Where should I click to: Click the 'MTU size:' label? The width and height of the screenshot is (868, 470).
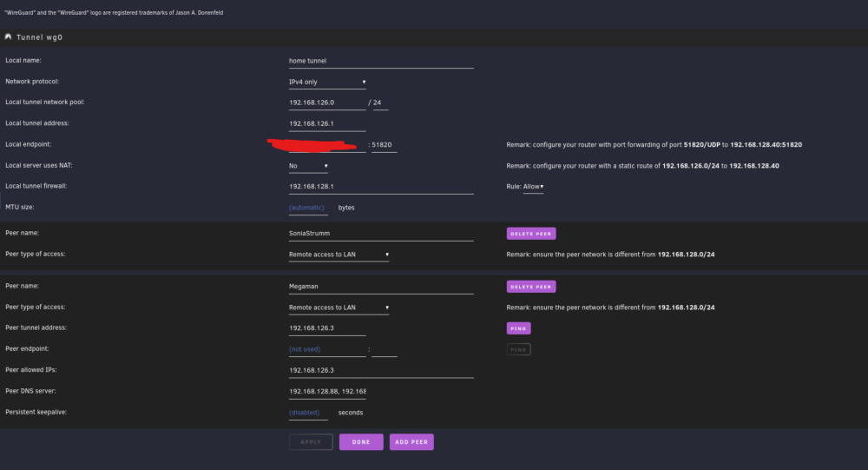[19, 207]
